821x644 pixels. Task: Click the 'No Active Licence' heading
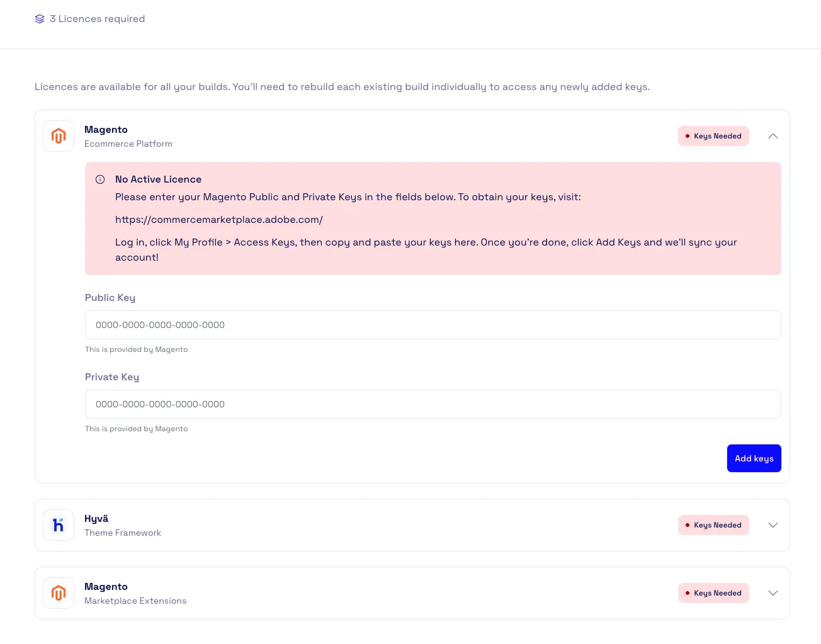pos(158,179)
